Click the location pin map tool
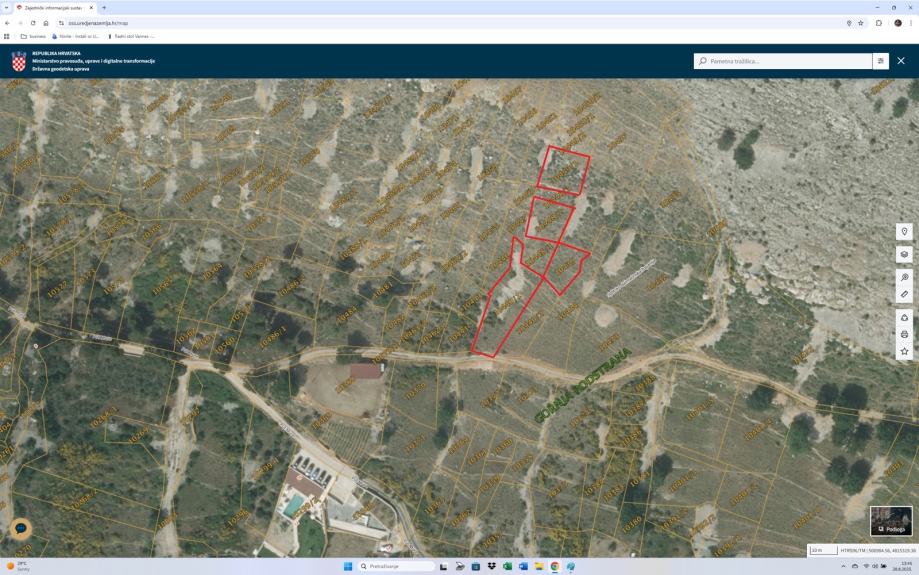The image size is (919, 575). (904, 232)
